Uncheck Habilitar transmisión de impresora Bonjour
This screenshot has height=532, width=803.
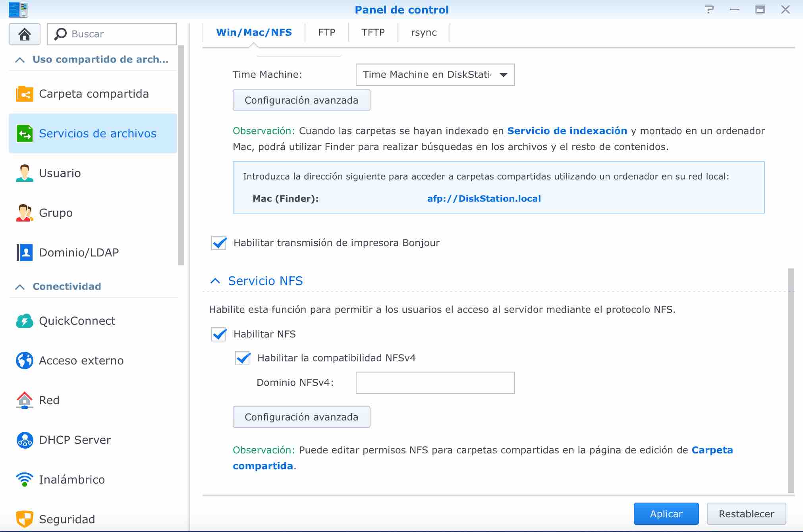(x=219, y=243)
